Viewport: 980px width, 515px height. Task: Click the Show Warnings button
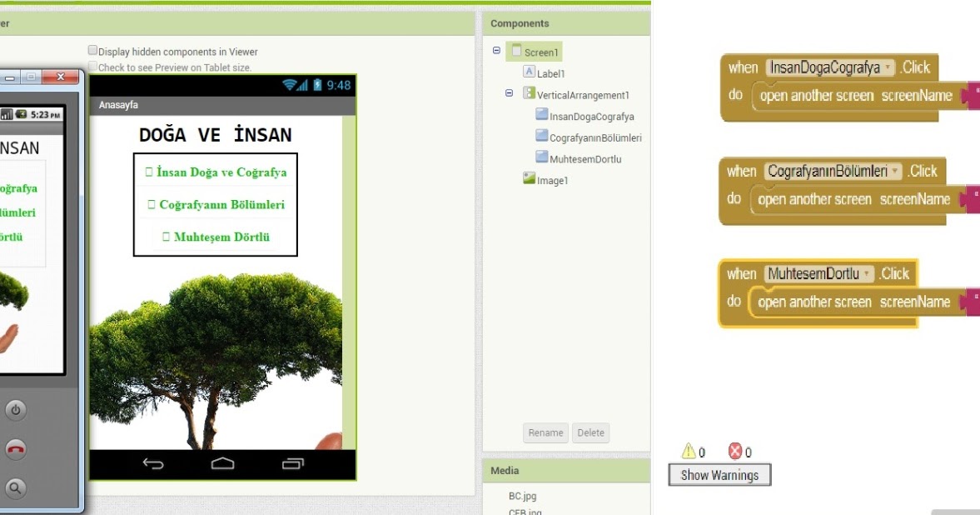pos(719,474)
